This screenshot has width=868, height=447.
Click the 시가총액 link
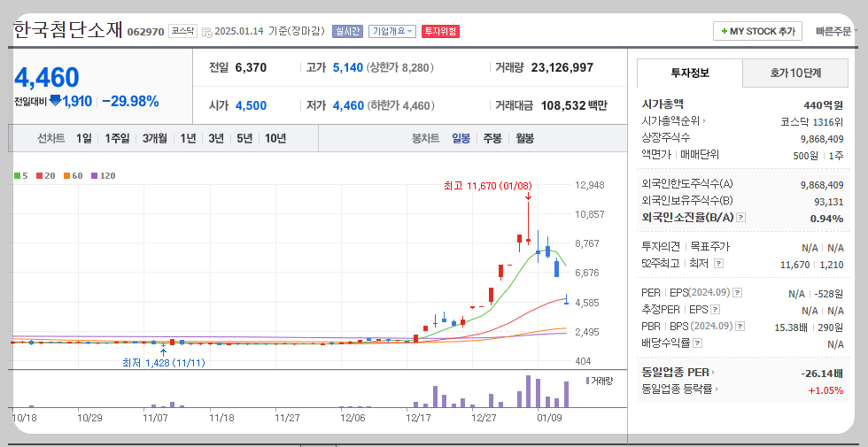pos(663,104)
